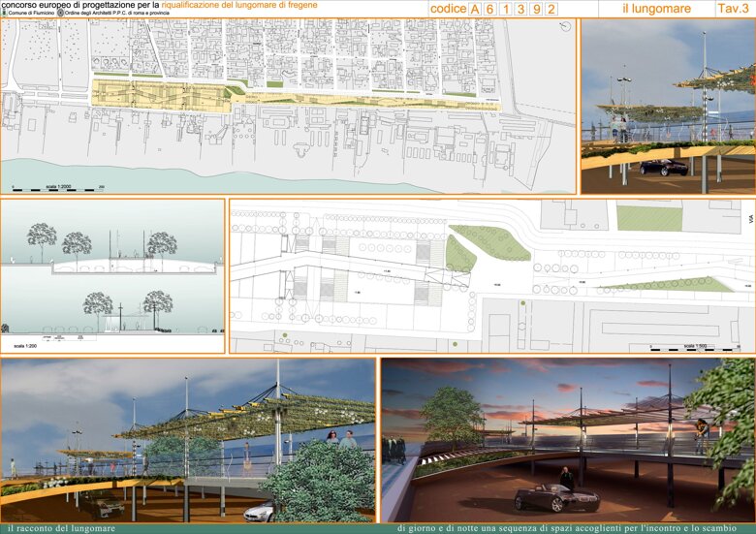The height and width of the screenshot is (534, 756).
Task: Select the code box containing digit 9
Action: pyautogui.click(x=536, y=9)
